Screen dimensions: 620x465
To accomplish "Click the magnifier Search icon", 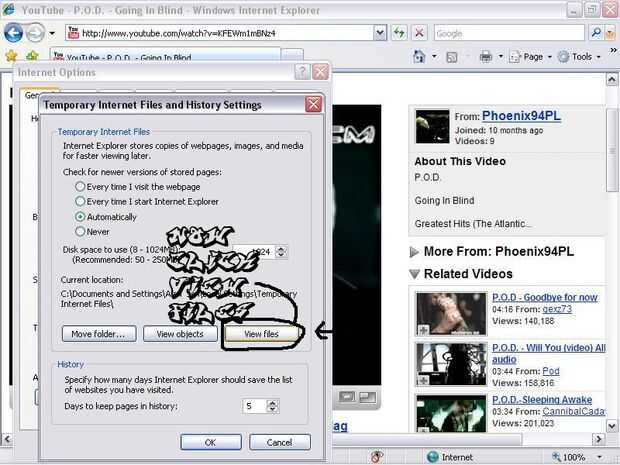I will coord(595,33).
